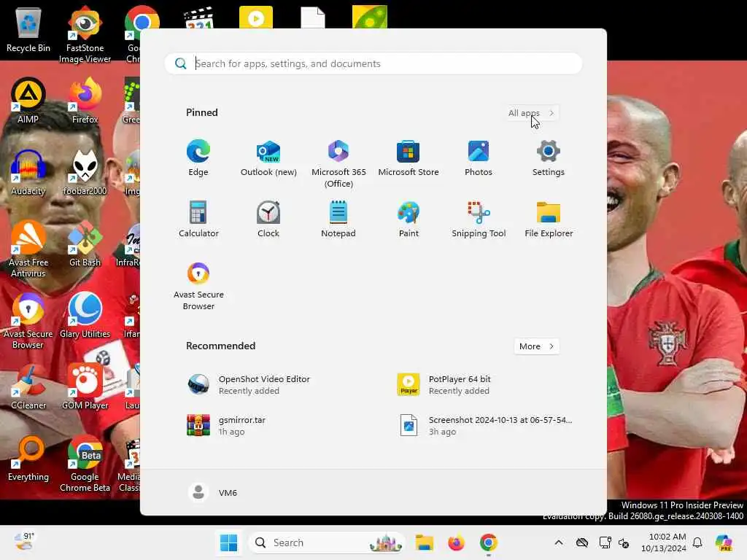Open the Clock app
The image size is (747, 560).
[x=268, y=219]
